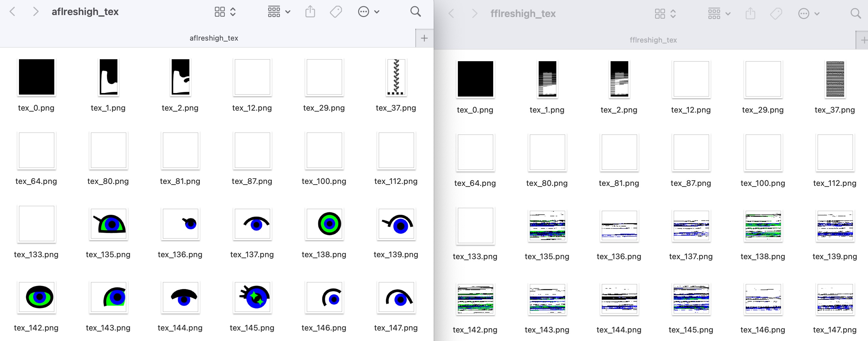Image resolution: width=868 pixels, height=341 pixels.
Task: Open Search in the fflreshigh_tex window
Action: point(856,14)
